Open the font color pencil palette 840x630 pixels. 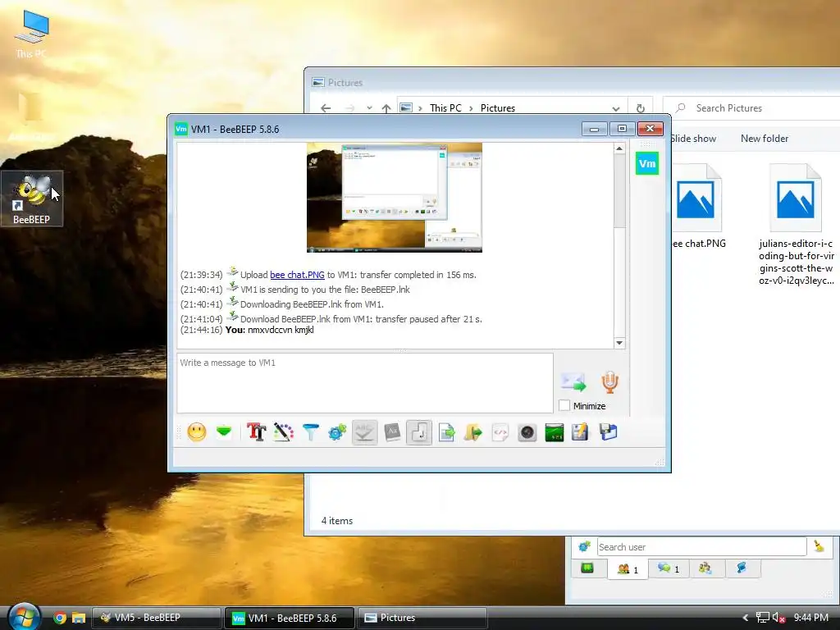point(283,431)
